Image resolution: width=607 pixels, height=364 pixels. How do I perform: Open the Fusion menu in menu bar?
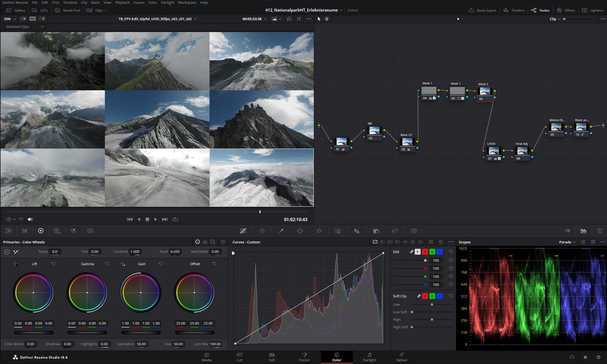coord(139,3)
